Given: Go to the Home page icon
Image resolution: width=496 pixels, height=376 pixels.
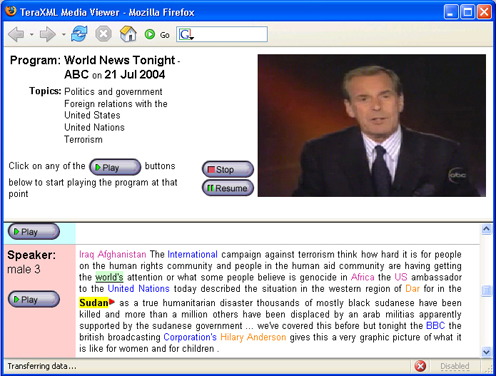Looking at the screenshot, I should click(128, 34).
